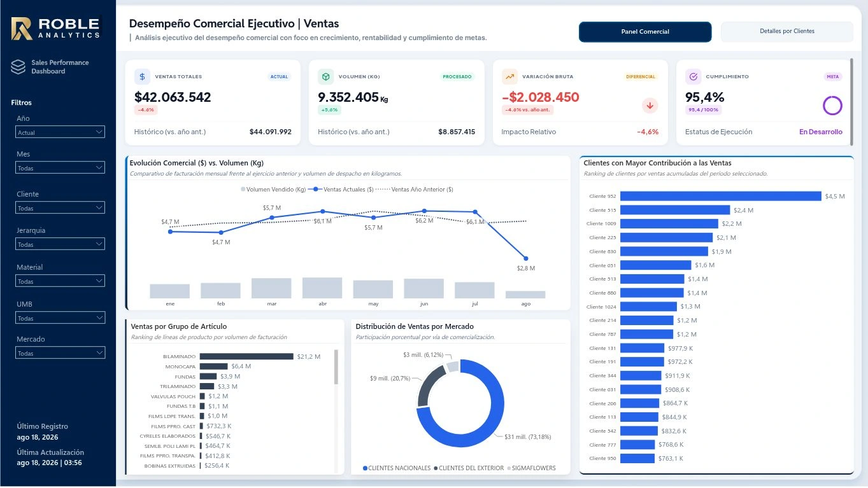Image resolution: width=868 pixels, height=488 pixels.
Task: Open the Mercado filter dropdown
Action: tap(60, 353)
